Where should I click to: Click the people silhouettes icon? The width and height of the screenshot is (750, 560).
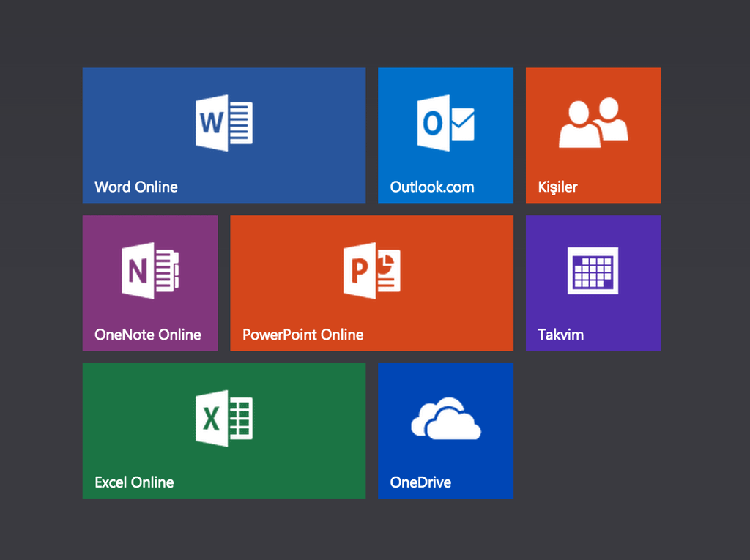pos(593,123)
